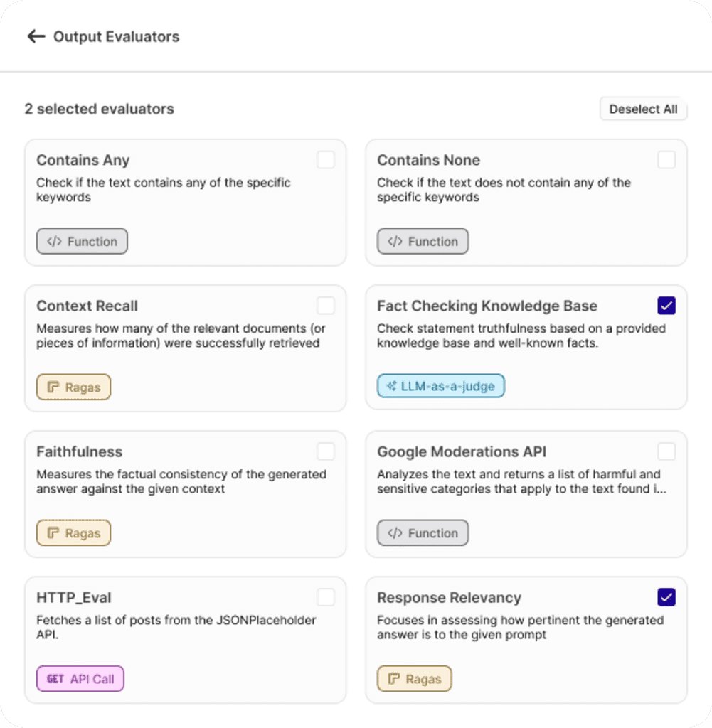Viewport: 712px width, 728px height.
Task: Enable the Contains Any checkbox
Action: coord(326,160)
